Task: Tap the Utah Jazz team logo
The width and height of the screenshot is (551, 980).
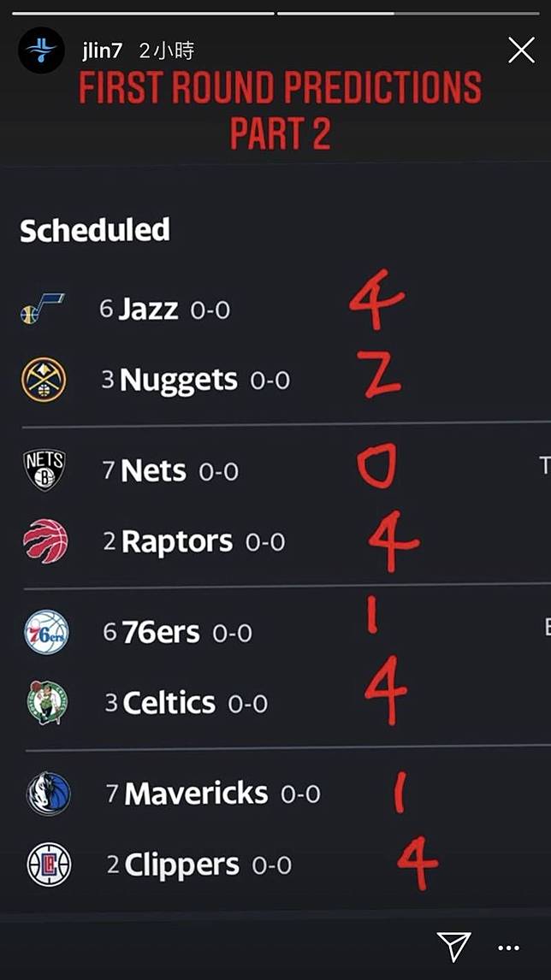Action: click(x=42, y=308)
